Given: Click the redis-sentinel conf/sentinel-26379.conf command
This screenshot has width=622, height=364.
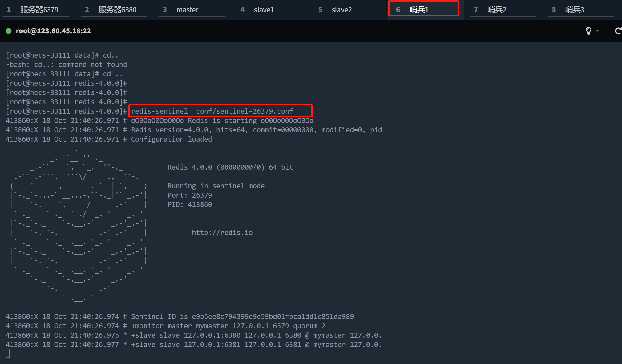Looking at the screenshot, I should (x=212, y=111).
